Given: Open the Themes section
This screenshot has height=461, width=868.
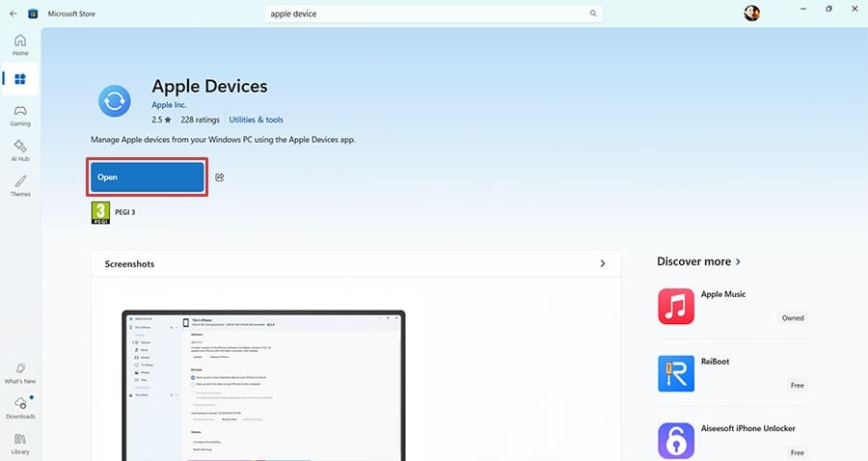Looking at the screenshot, I should [20, 186].
